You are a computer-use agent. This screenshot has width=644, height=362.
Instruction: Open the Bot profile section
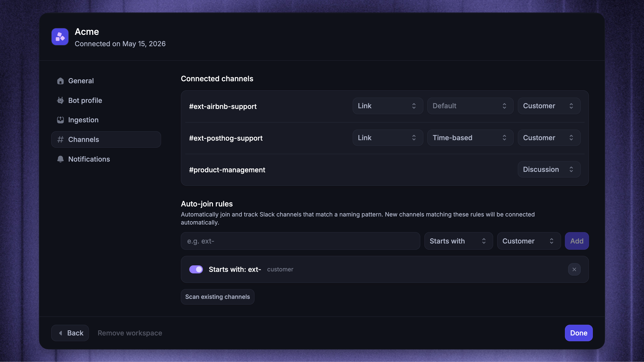(x=106, y=100)
